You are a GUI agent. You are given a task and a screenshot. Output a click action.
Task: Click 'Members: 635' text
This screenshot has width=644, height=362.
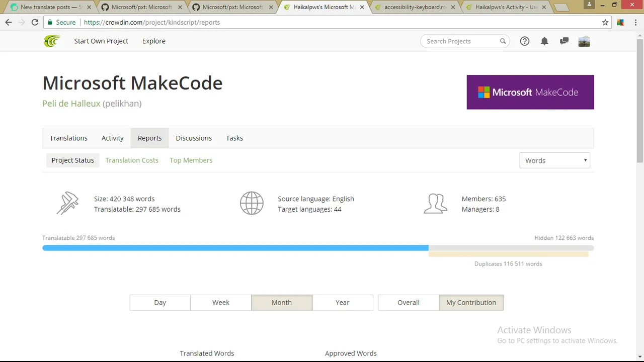(x=484, y=199)
